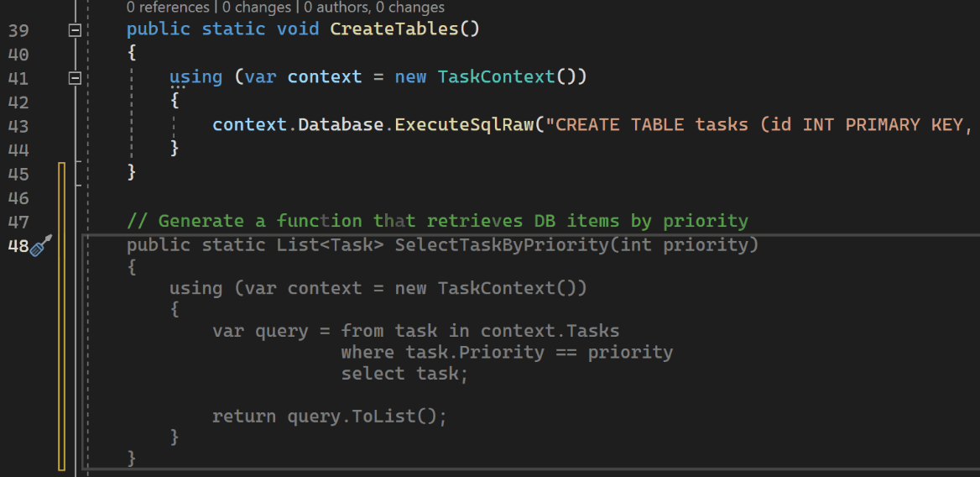The image size is (980, 477).
Task: Click line number 43 in the gutter
Action: click(18, 126)
